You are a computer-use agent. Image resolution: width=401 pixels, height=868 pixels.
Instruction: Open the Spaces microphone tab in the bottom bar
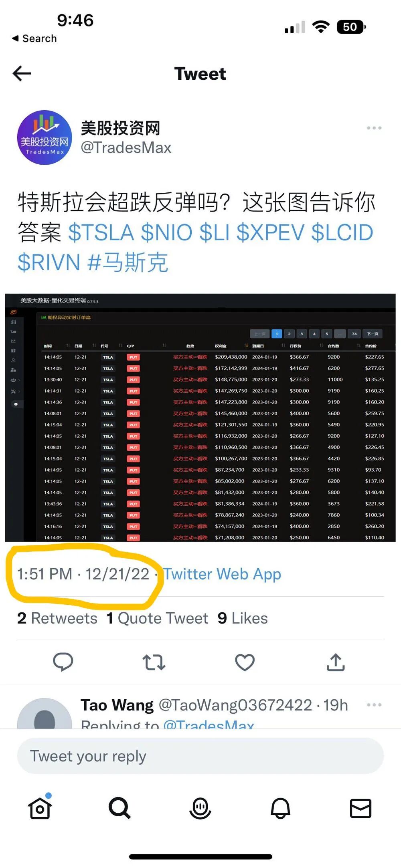point(200,808)
